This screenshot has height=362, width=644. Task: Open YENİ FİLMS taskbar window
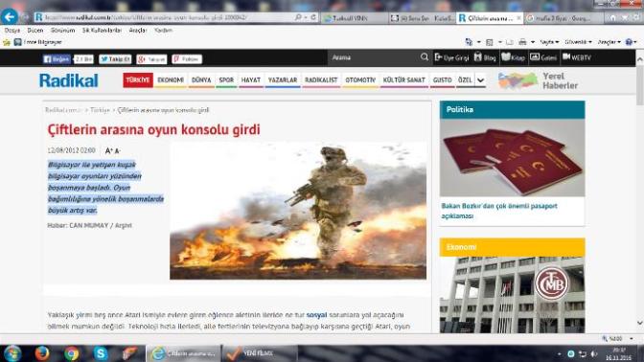pyautogui.click(x=259, y=353)
